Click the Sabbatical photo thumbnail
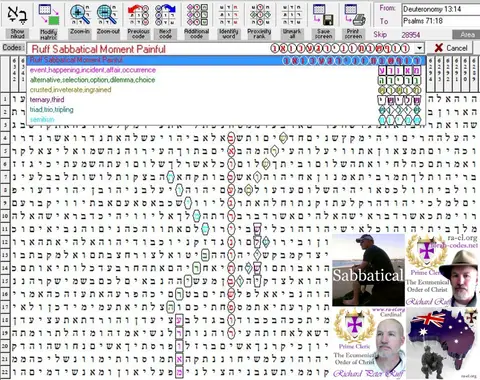This screenshot has height=380, width=480. (x=368, y=270)
